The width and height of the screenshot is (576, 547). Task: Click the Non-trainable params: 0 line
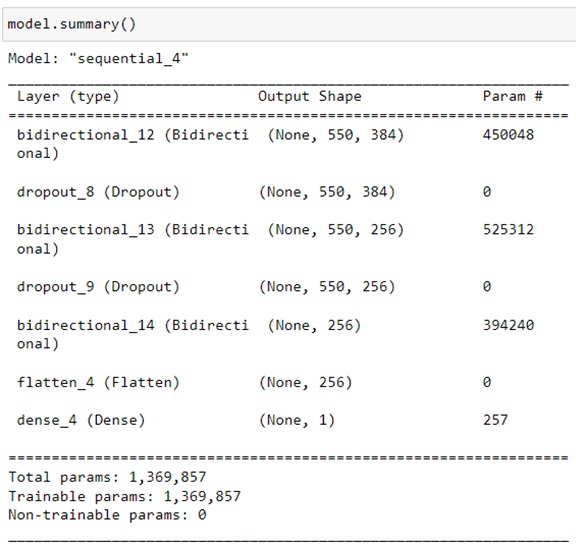tap(107, 515)
